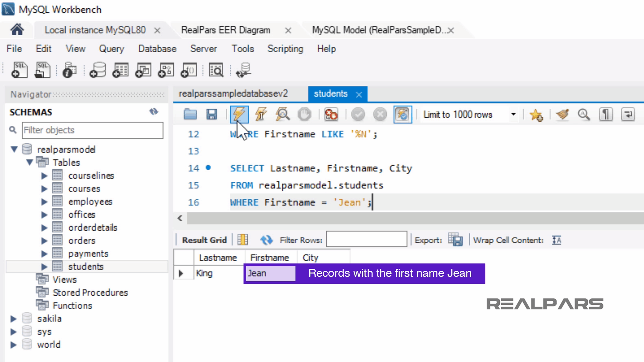Toggle auto-commit mode in query toolbar
Viewport: 644px width, 362px height.
(402, 114)
